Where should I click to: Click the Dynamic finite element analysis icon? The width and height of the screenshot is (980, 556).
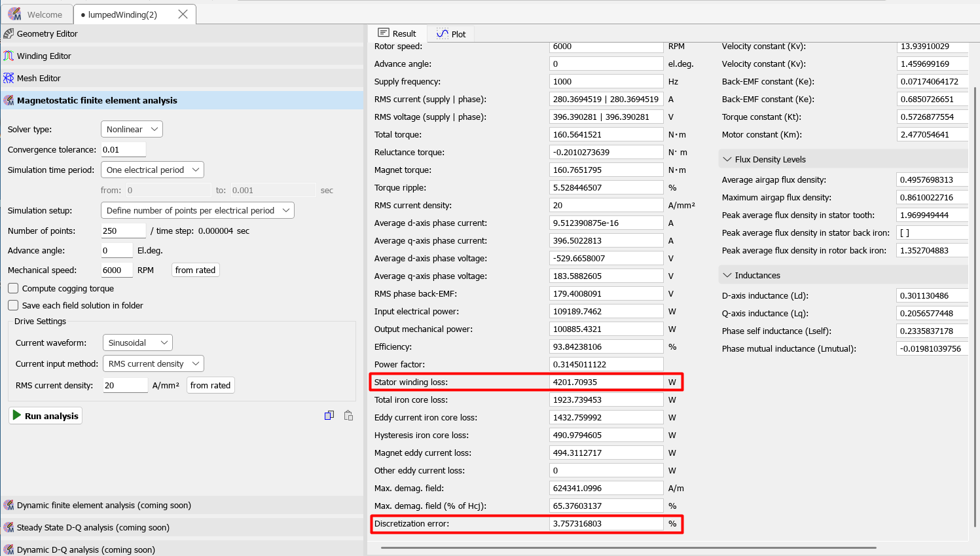tap(9, 505)
